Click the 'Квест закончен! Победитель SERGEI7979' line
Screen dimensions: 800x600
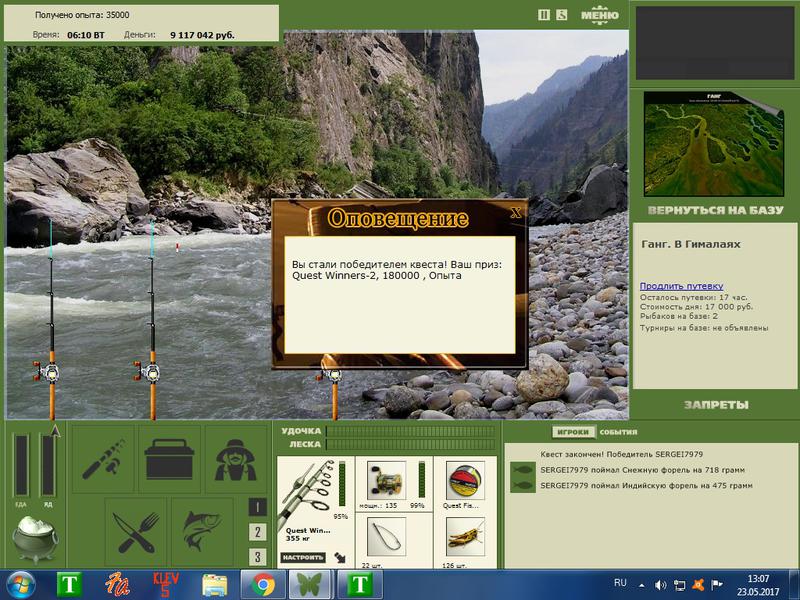621,454
